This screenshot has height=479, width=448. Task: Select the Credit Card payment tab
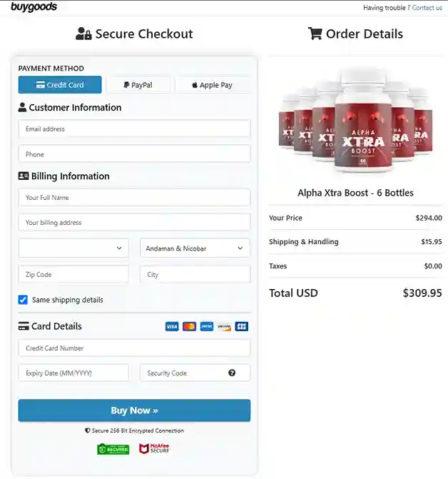[60, 85]
